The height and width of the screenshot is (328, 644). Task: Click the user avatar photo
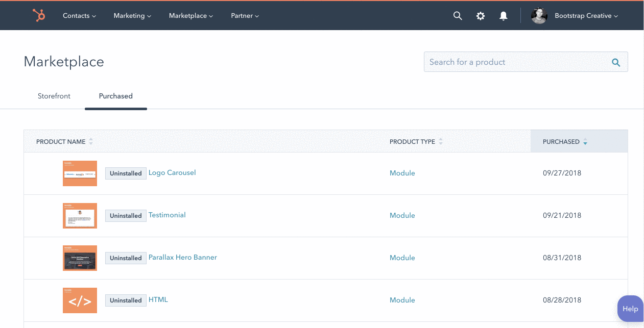pos(539,16)
